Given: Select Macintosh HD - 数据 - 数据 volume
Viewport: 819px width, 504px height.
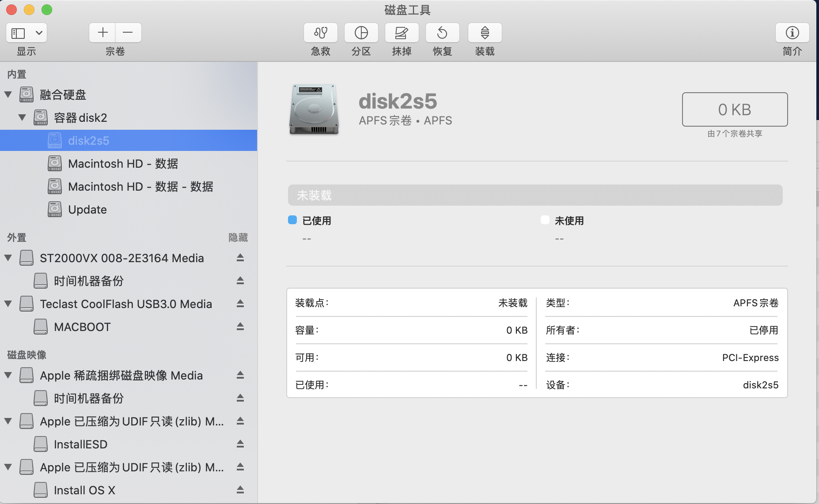Looking at the screenshot, I should pos(140,187).
